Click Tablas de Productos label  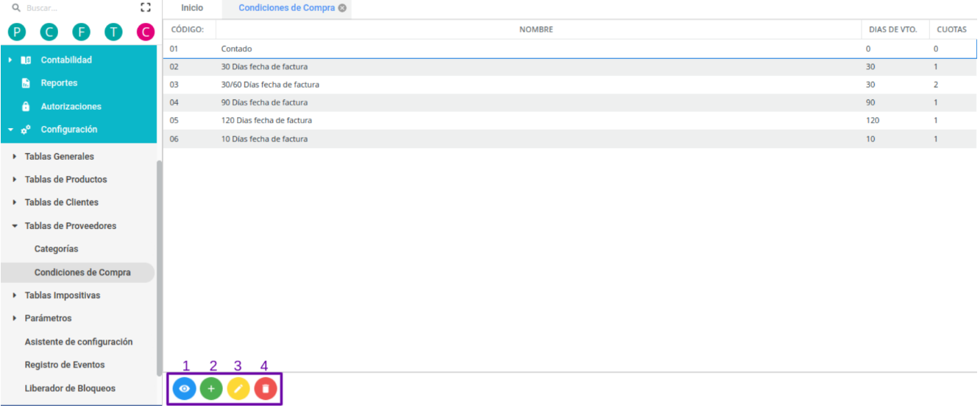[65, 180]
